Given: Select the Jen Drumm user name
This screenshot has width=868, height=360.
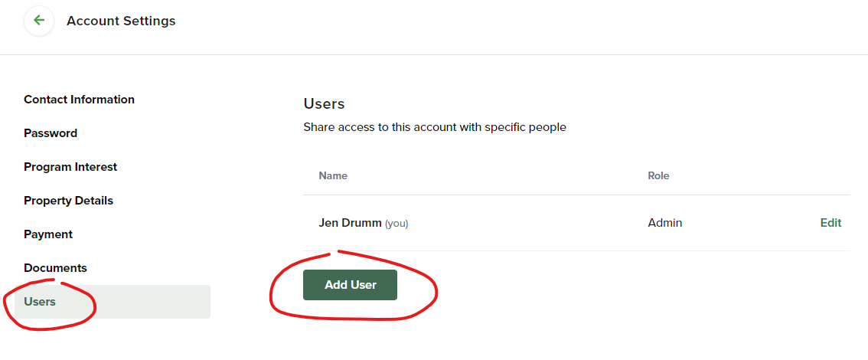Looking at the screenshot, I should [350, 223].
